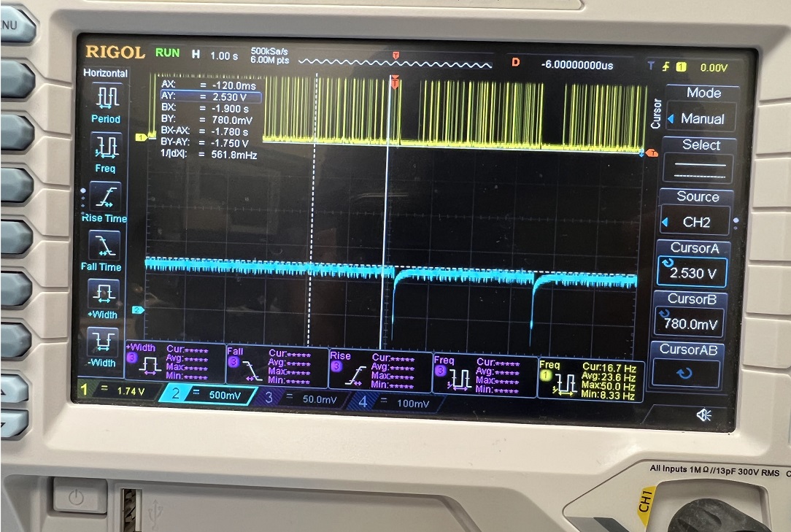This screenshot has height=532, width=791.
Task: Click the Freq channel 1 statistics box
Action: (590, 378)
